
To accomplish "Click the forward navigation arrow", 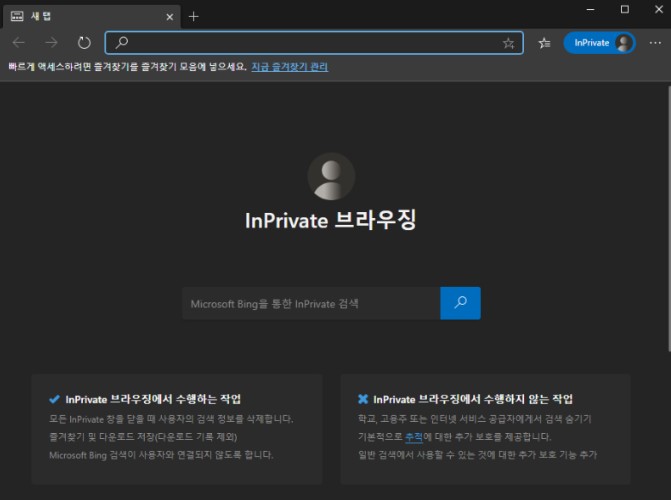I will (51, 42).
